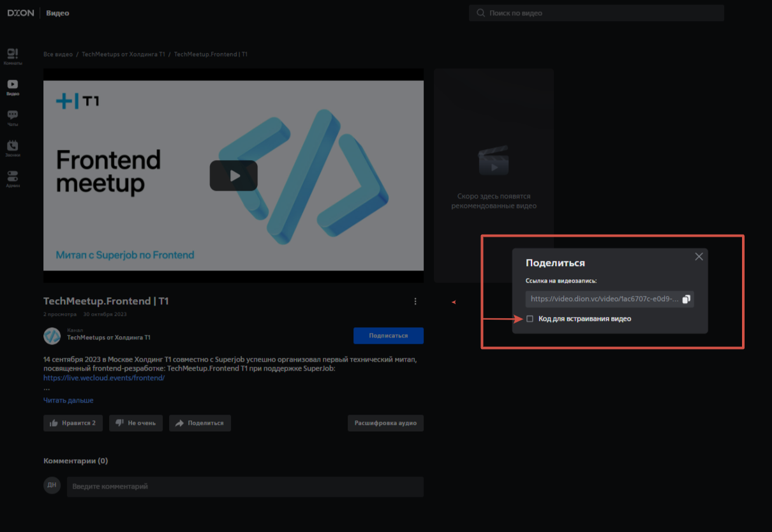Image resolution: width=772 pixels, height=532 pixels.
Task: Click the Комментарии (0) heading
Action: [76, 461]
